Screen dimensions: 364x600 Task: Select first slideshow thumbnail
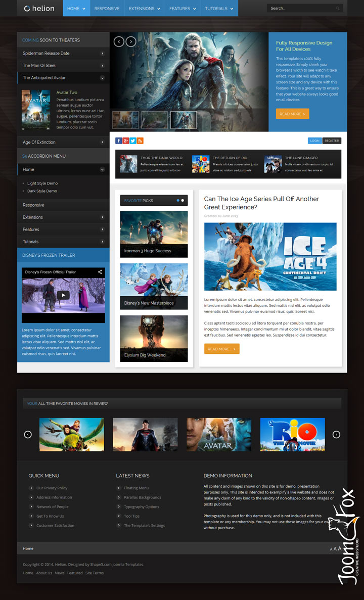(125, 120)
